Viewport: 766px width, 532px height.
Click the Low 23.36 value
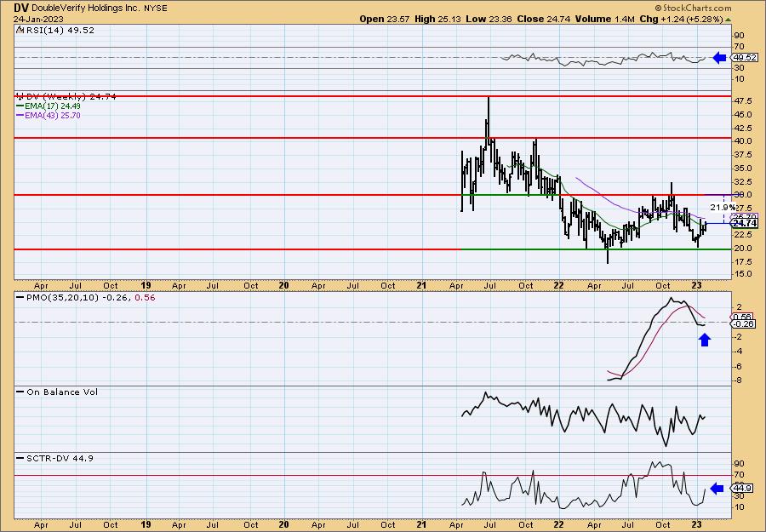pyautogui.click(x=489, y=19)
